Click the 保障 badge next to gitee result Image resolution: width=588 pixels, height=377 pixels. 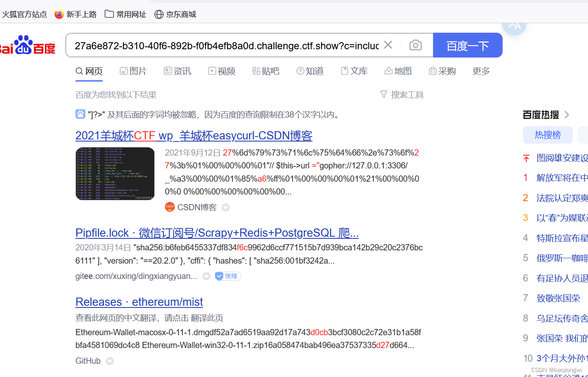(x=227, y=276)
